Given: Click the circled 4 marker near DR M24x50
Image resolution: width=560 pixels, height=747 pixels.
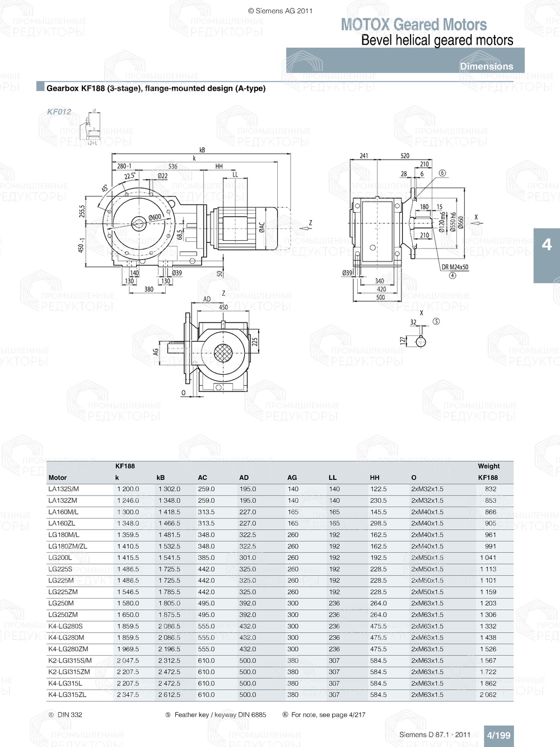Looking at the screenshot, I should tap(451, 275).
